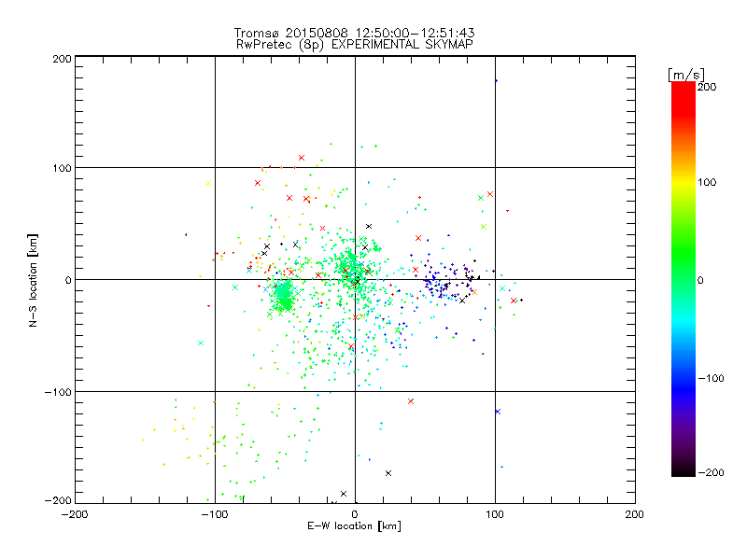
Task: Select the "N-S location [km]" axis label
Action: [x=33, y=280]
